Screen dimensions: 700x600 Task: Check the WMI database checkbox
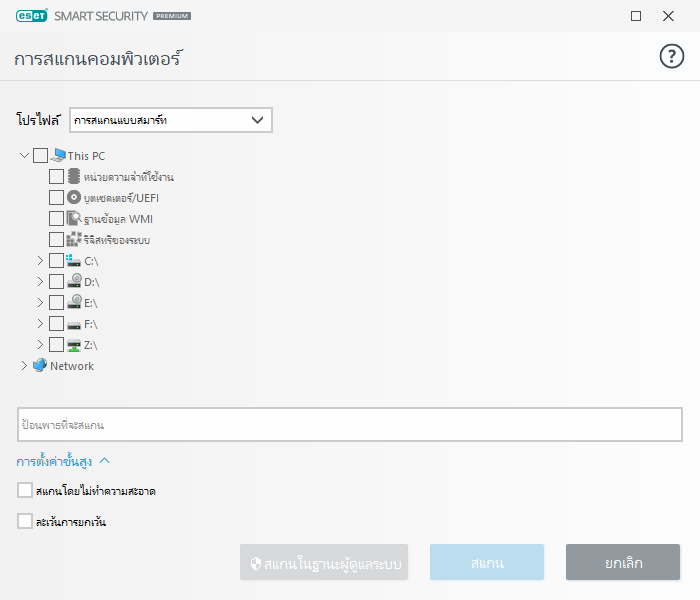click(56, 218)
